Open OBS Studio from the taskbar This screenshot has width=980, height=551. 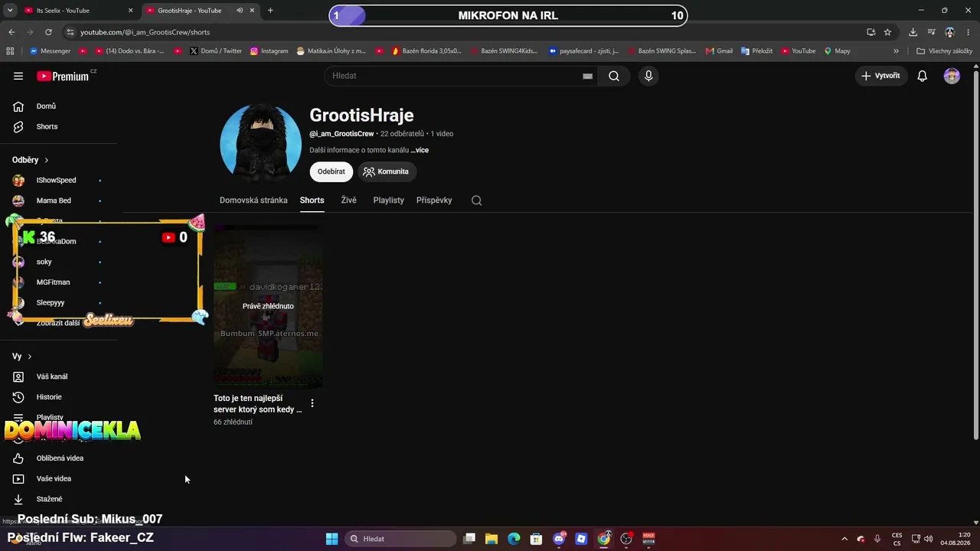[626, 539]
